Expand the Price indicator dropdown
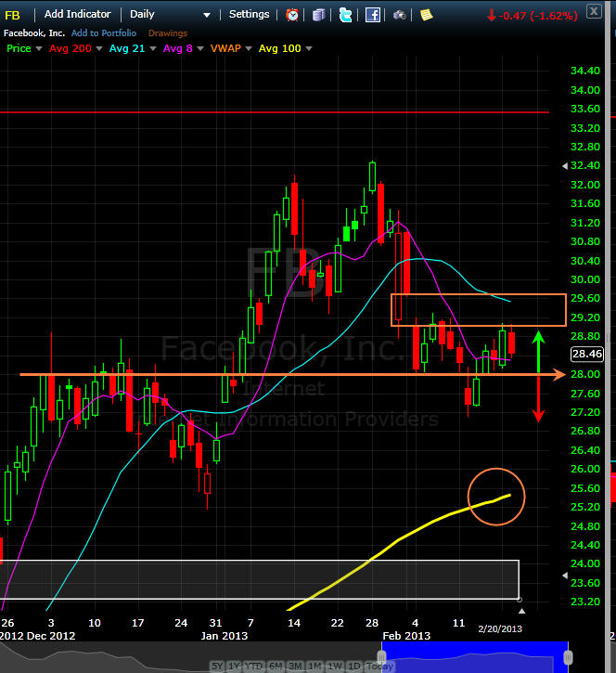This screenshot has height=673, width=616. coord(39,49)
